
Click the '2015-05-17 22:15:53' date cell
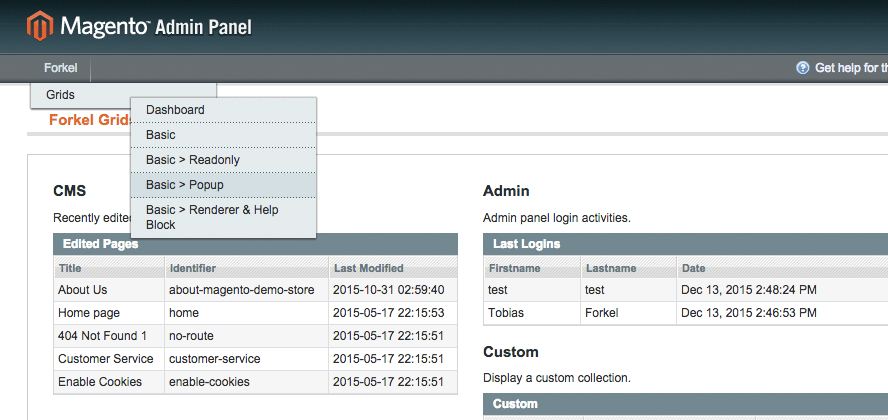[x=393, y=313]
